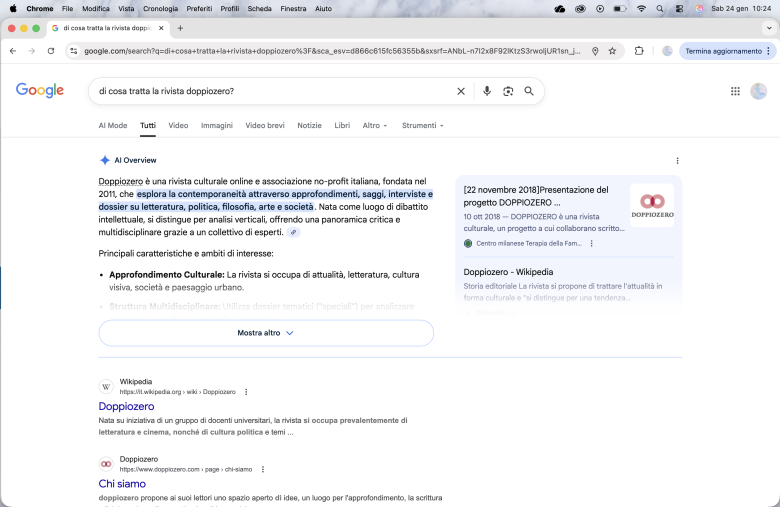
Task: Open the Strumenti dropdown
Action: click(x=422, y=126)
